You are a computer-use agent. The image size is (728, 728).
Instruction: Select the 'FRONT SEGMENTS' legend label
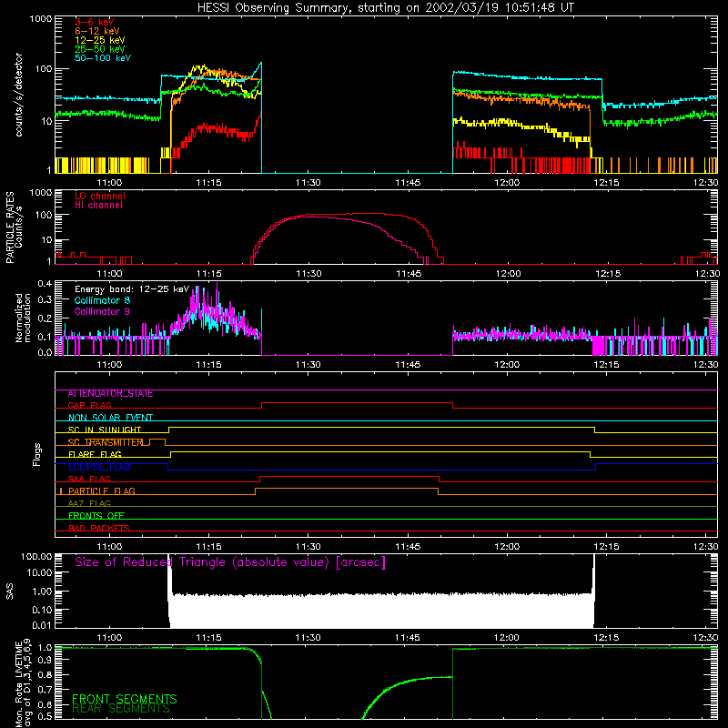pos(125,699)
